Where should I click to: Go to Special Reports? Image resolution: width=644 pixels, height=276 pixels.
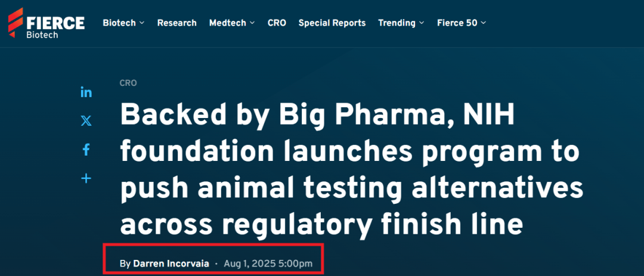(x=332, y=23)
